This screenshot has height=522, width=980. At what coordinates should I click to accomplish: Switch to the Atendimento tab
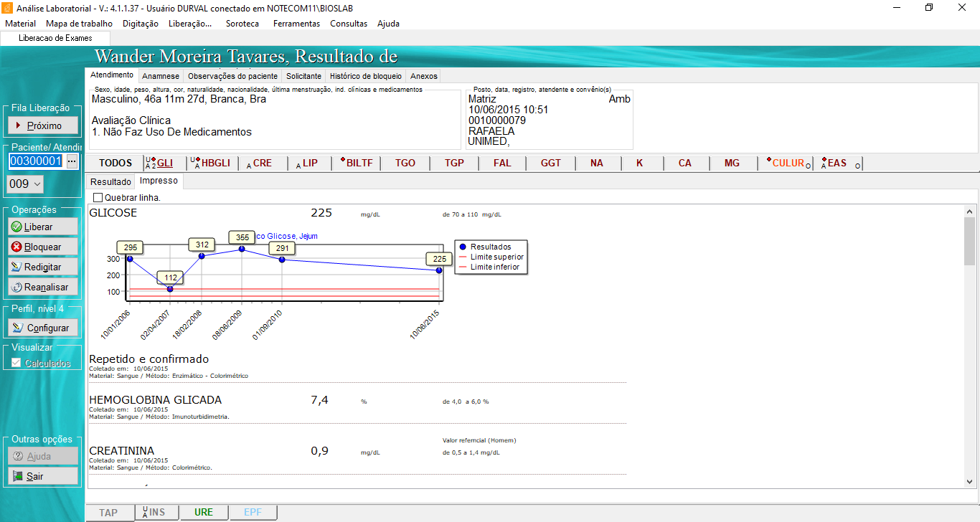[111, 75]
